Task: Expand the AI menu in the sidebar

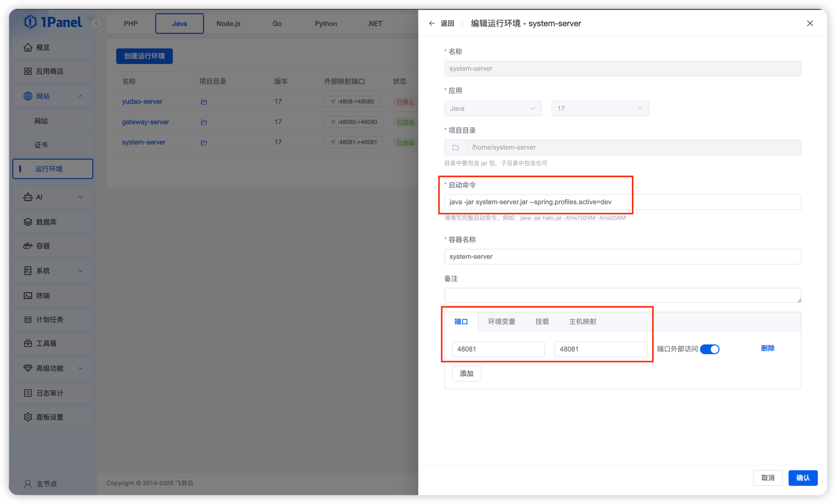Action: pos(53,197)
